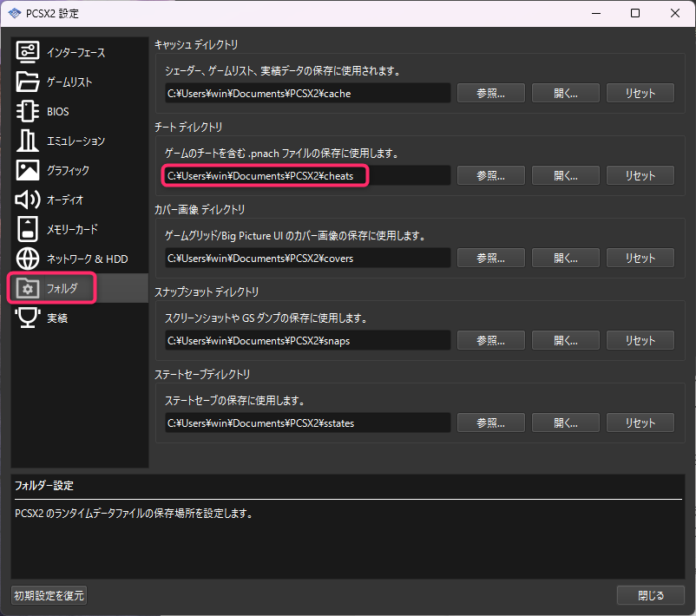Screen dimensions: 696x616
Task: Browse for the snaps directory with 参照
Action: [491, 340]
